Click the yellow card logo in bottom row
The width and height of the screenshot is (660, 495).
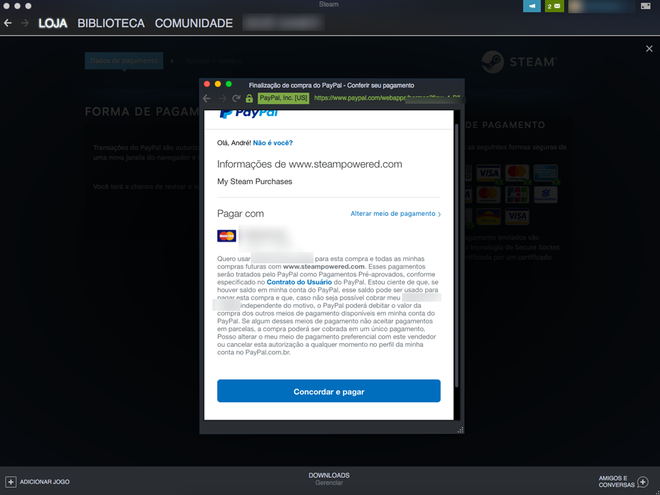click(x=488, y=216)
